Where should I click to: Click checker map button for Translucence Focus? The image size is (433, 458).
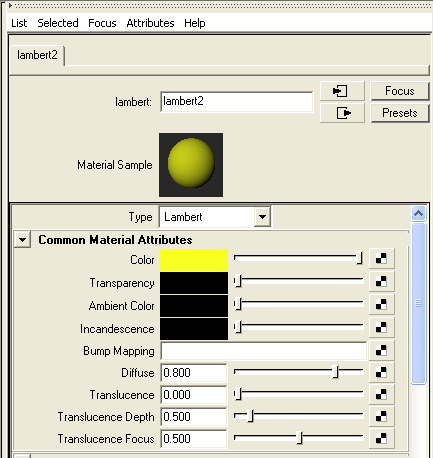tap(382, 438)
